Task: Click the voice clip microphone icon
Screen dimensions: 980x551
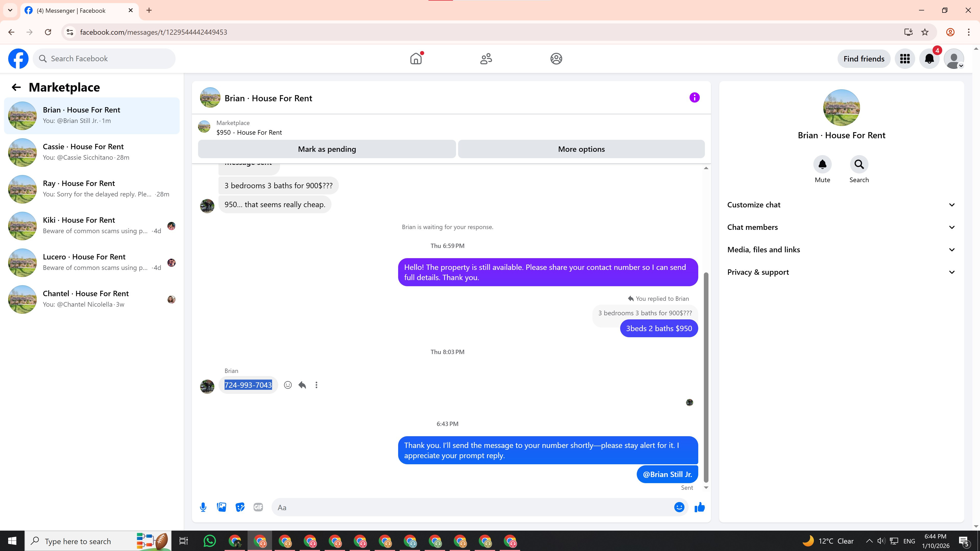Action: click(203, 507)
